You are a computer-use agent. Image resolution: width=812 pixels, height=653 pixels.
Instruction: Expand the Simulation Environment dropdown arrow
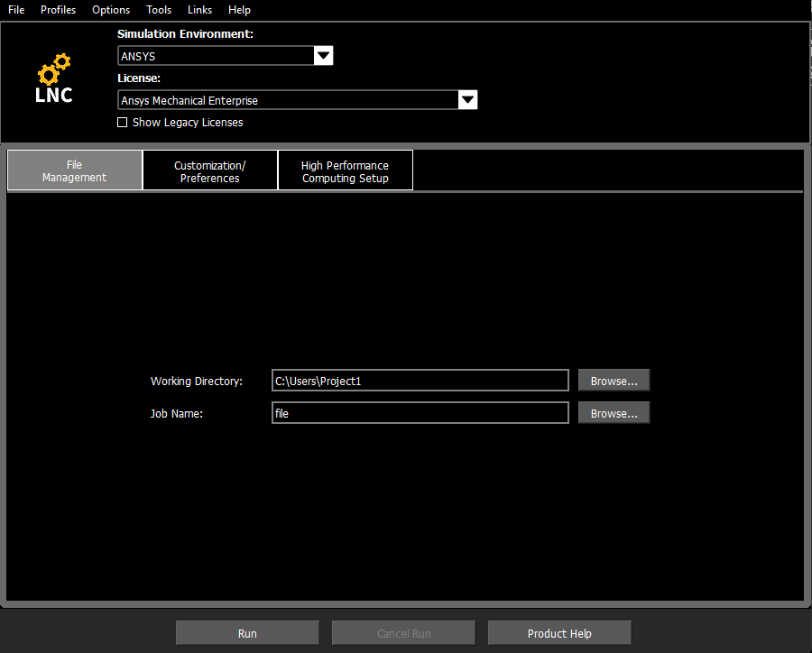tap(323, 56)
